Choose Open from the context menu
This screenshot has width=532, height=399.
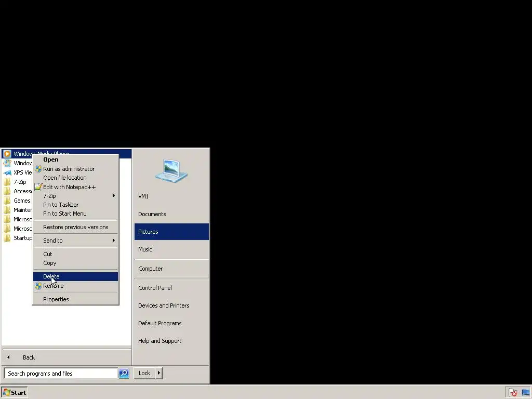click(75, 159)
